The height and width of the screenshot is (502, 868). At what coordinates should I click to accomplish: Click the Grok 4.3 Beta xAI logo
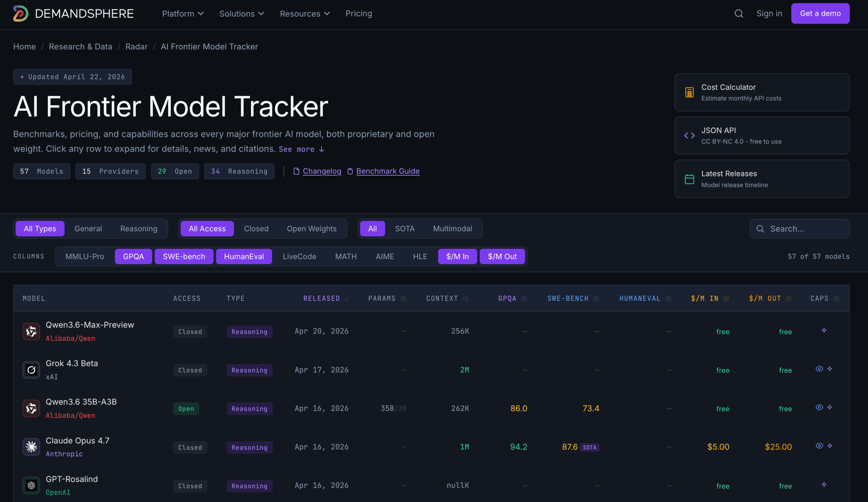(31, 370)
